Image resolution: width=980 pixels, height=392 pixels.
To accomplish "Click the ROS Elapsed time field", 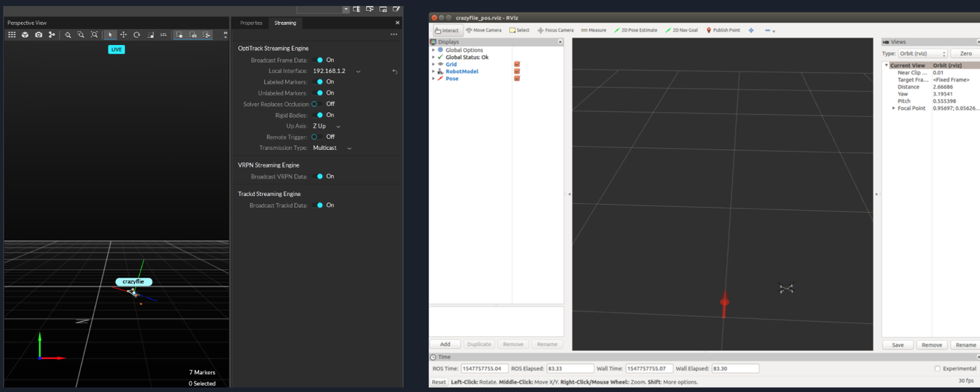I will (570, 369).
